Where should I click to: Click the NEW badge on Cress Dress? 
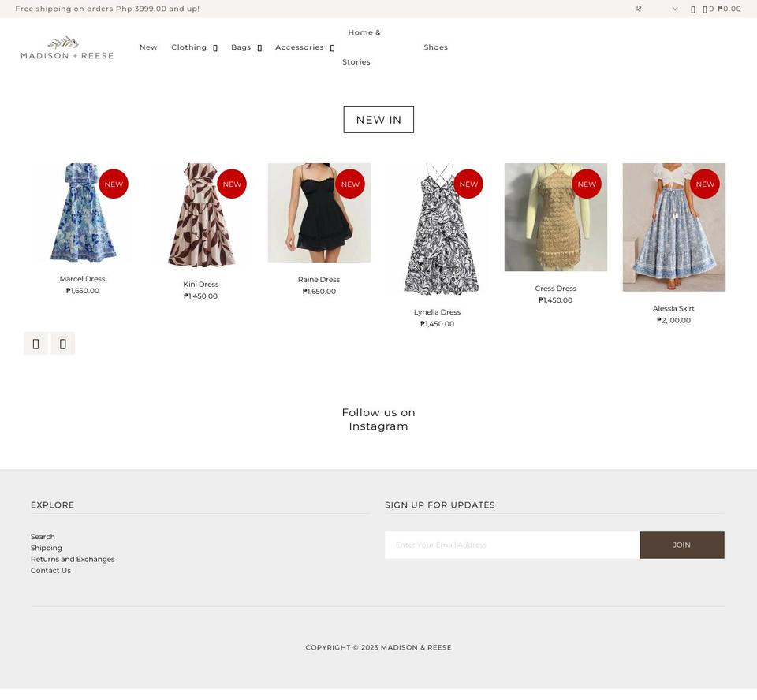pos(587,184)
